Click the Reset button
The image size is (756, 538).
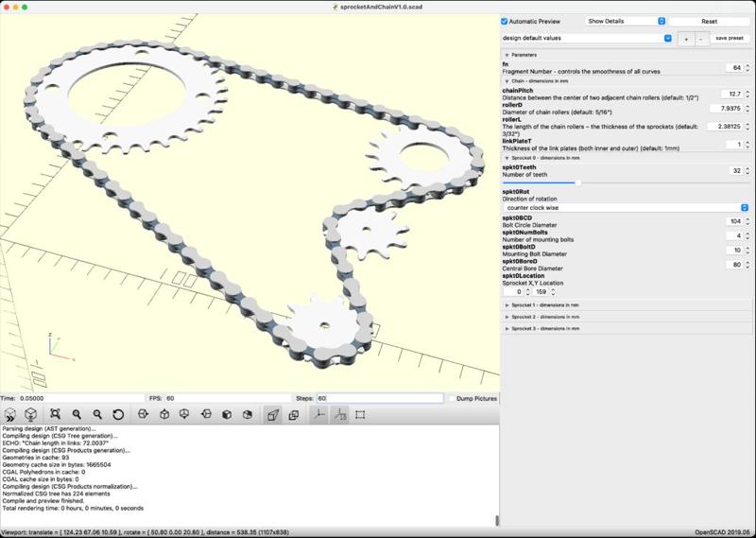[709, 21]
